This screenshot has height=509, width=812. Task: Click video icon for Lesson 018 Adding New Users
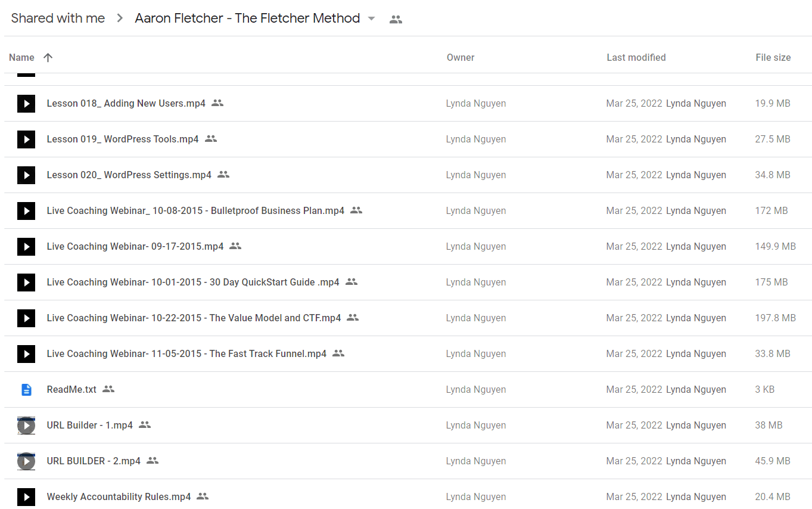[x=26, y=104]
